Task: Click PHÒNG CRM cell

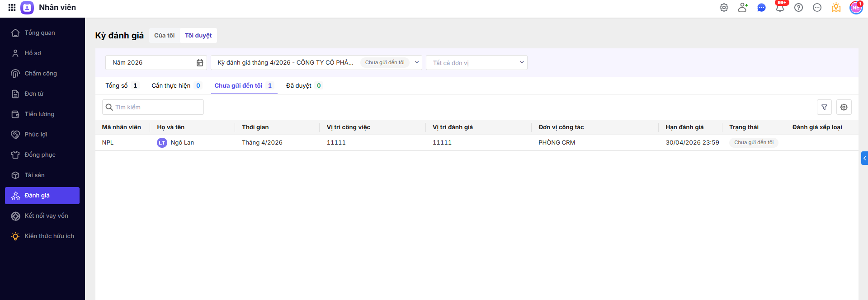Action: tap(557, 142)
